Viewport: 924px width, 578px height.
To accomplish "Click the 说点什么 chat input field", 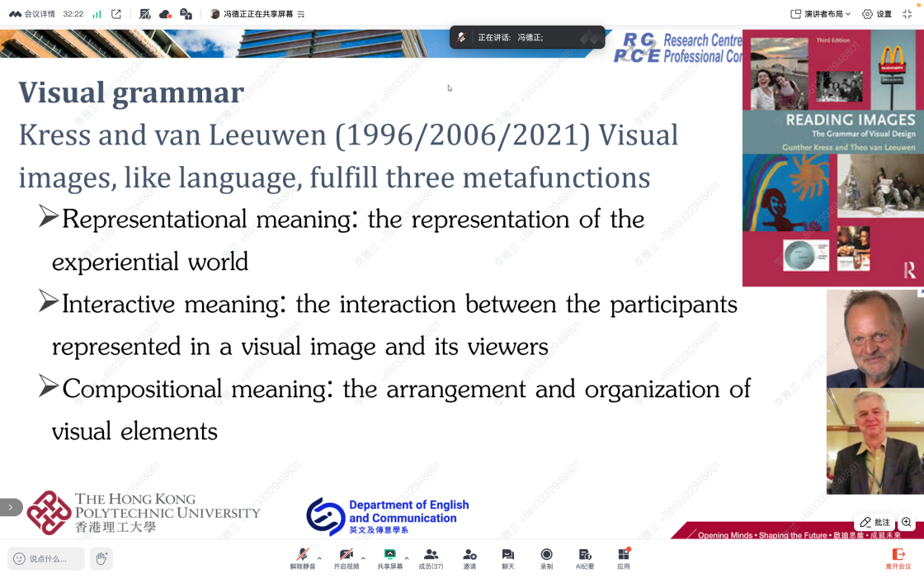I will coord(47,559).
